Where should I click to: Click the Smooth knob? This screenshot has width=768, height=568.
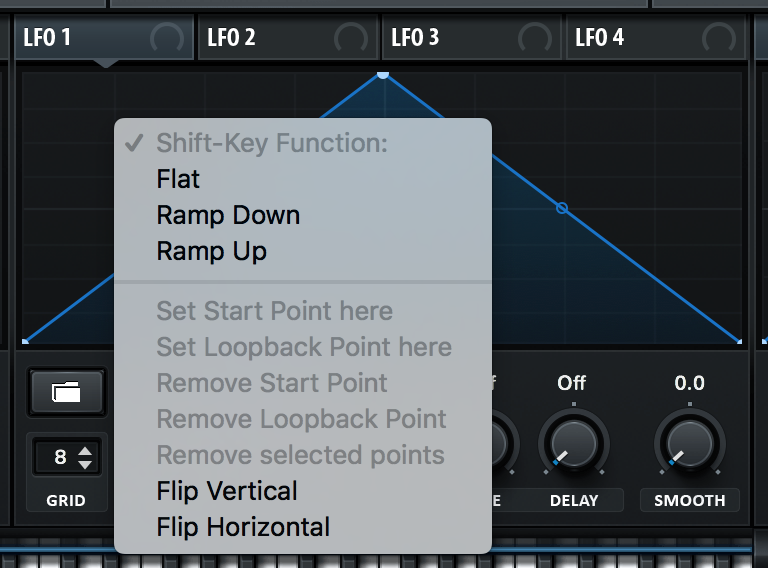pos(689,441)
